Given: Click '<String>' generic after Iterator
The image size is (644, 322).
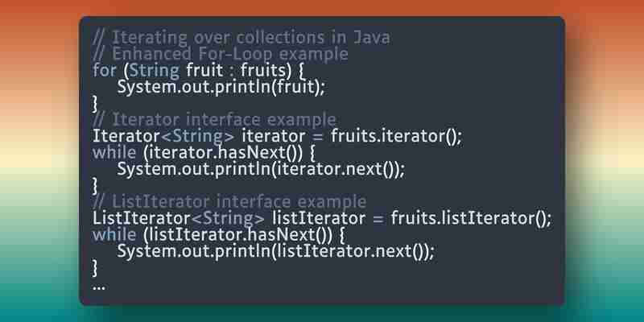Looking at the screenshot, I should coord(197,136).
